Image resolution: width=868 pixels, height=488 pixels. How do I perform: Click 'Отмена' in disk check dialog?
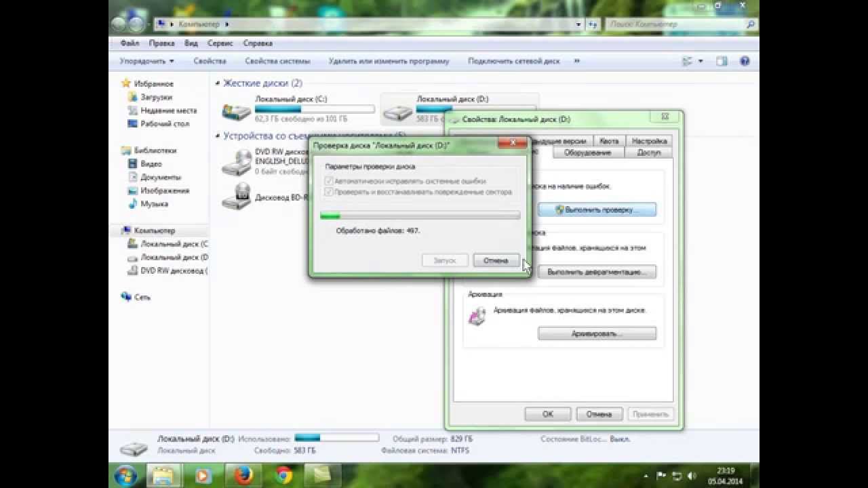point(496,260)
